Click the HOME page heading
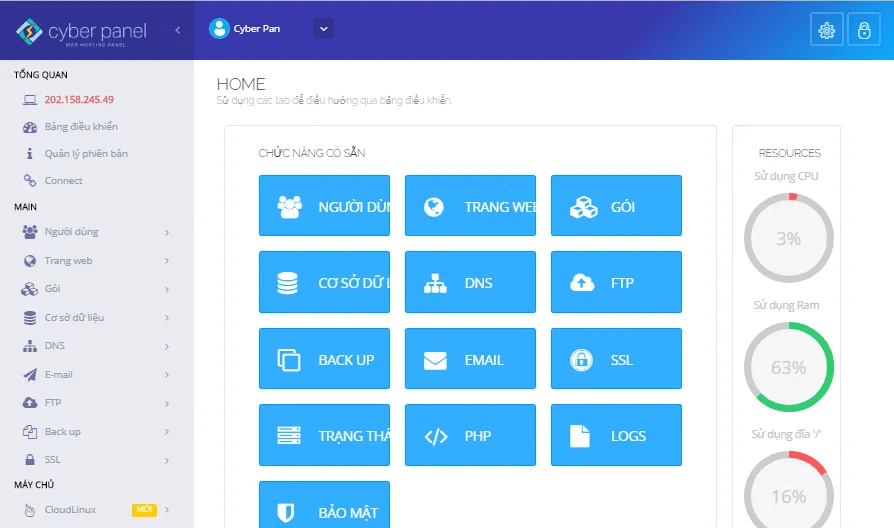Screen dimensions: 894x528 [x=241, y=84]
